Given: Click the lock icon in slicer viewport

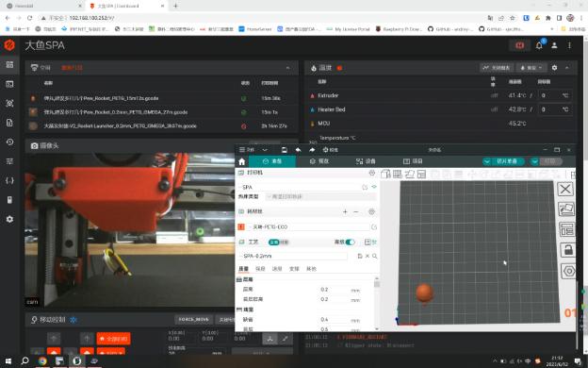Looking at the screenshot, I should pyautogui.click(x=567, y=250).
